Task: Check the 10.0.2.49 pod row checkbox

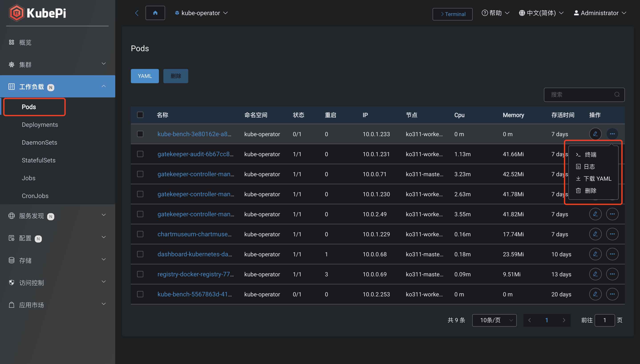Action: pyautogui.click(x=140, y=214)
